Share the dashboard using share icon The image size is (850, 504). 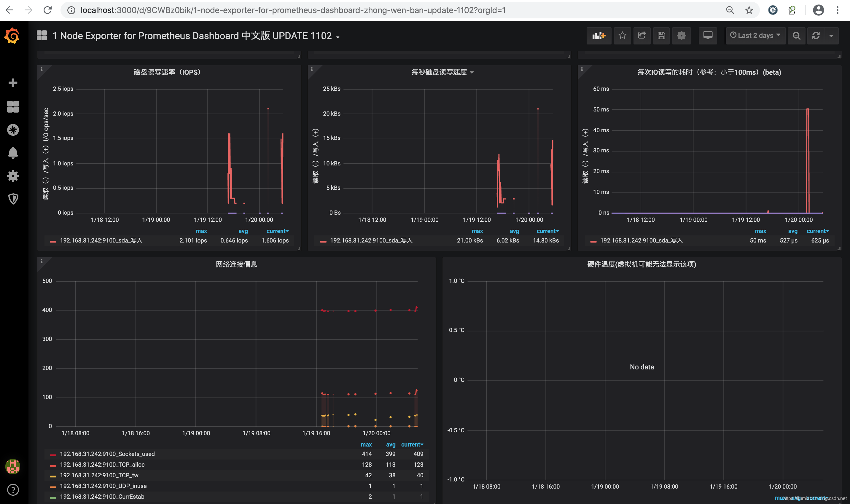(x=642, y=36)
